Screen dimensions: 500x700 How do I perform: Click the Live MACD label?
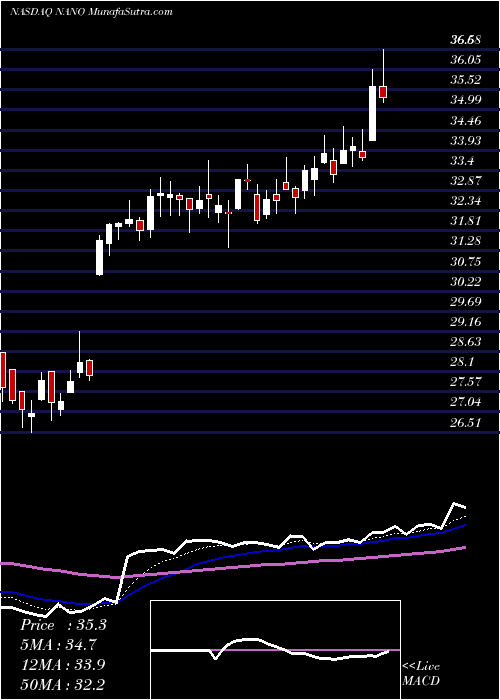[421, 674]
